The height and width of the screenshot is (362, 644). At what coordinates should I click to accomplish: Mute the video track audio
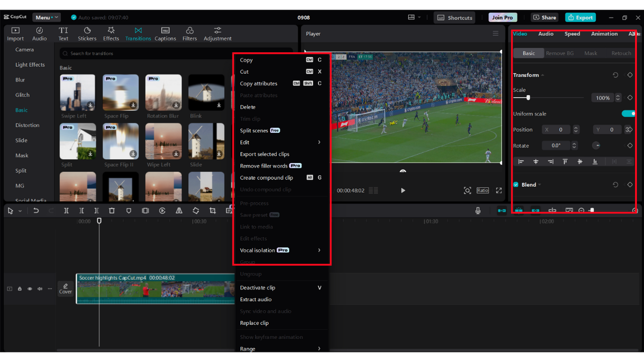click(40, 289)
